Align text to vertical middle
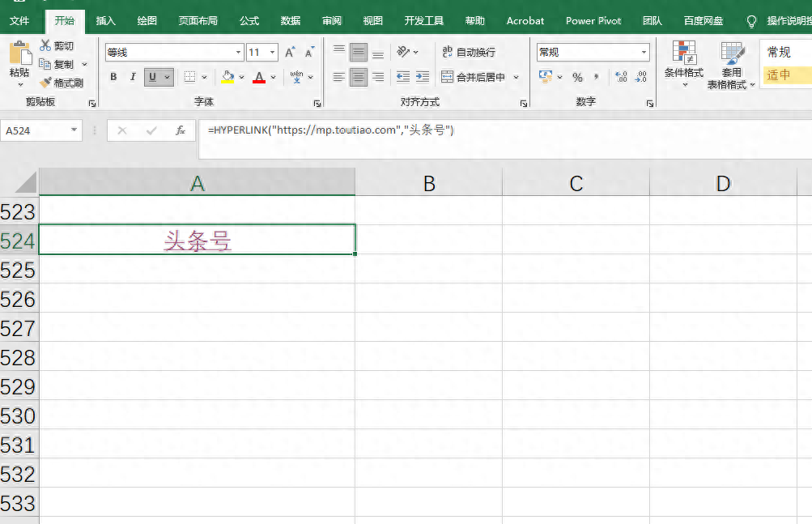812x524 pixels. (359, 52)
